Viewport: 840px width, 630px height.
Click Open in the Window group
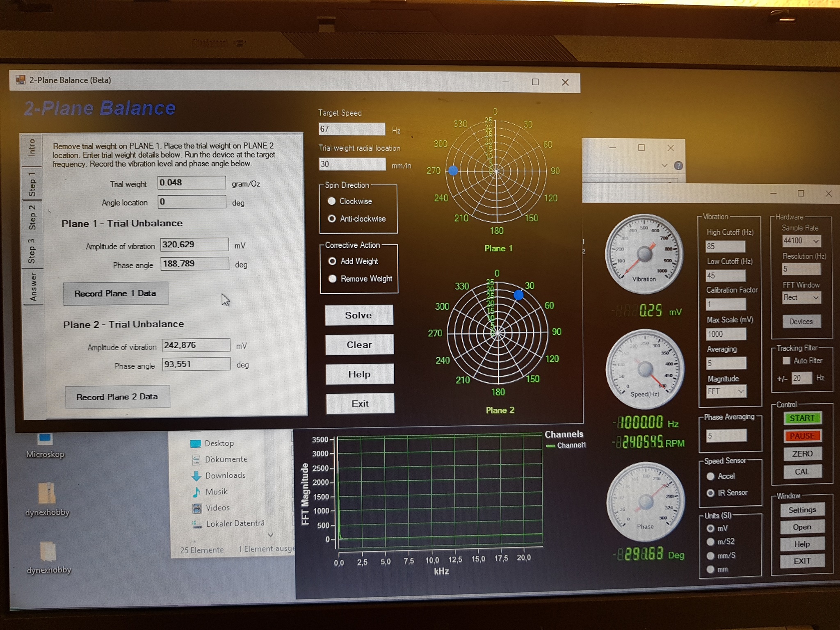(802, 527)
